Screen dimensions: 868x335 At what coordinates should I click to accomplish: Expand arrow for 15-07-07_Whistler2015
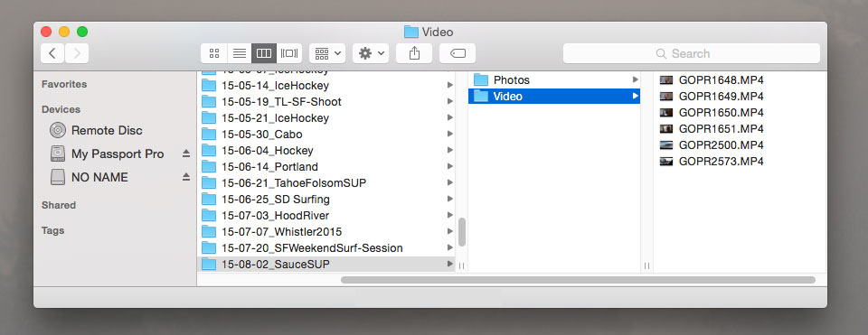click(x=449, y=232)
